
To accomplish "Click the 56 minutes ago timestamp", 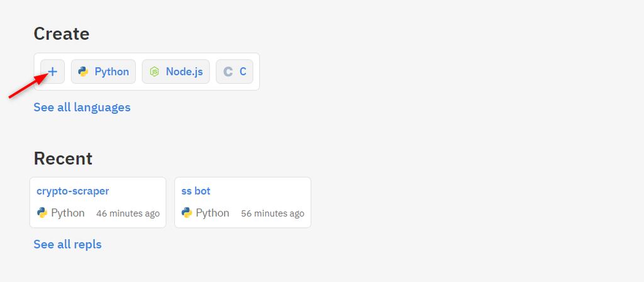I will click(x=273, y=213).
